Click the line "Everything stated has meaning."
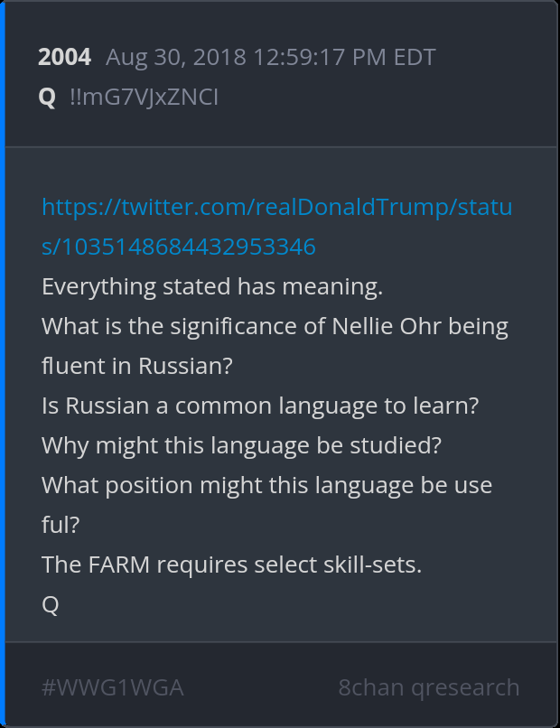The image size is (560, 728). click(x=212, y=286)
